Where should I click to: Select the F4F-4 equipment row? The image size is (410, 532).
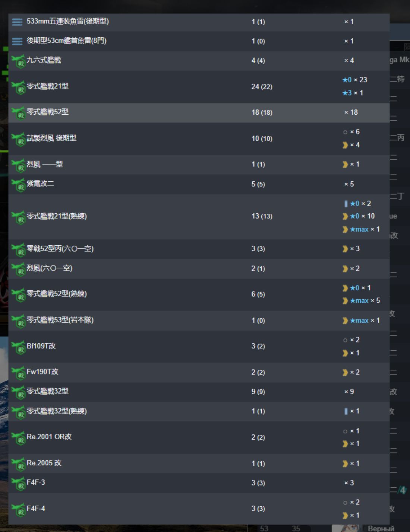point(199,509)
